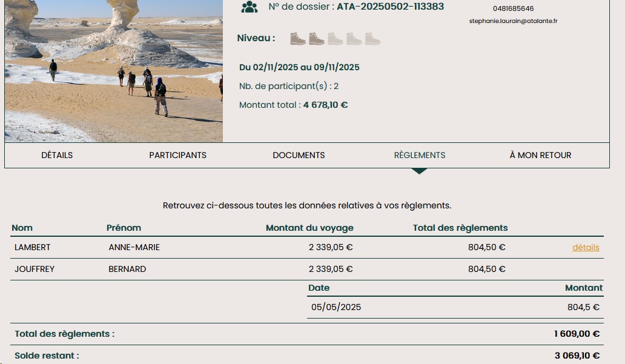Click the first dark boot level icon
This screenshot has width=625, height=364.
[x=297, y=39]
